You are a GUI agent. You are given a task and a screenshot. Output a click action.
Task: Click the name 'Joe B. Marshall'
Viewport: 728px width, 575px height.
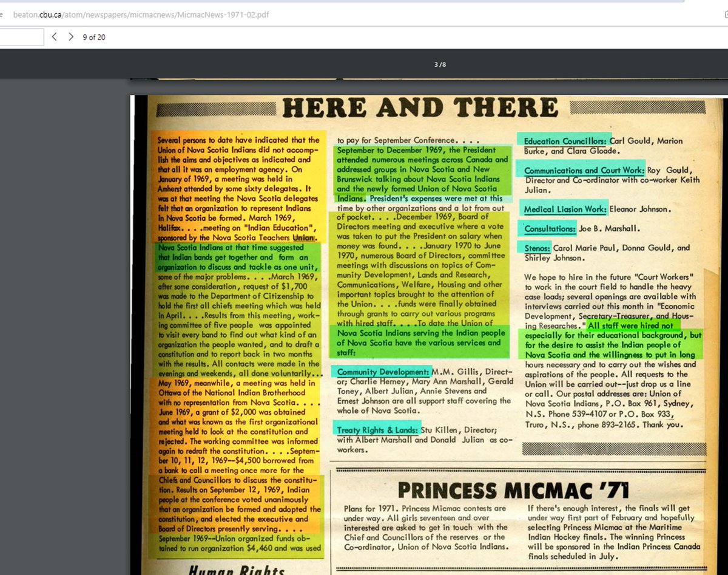click(608, 229)
